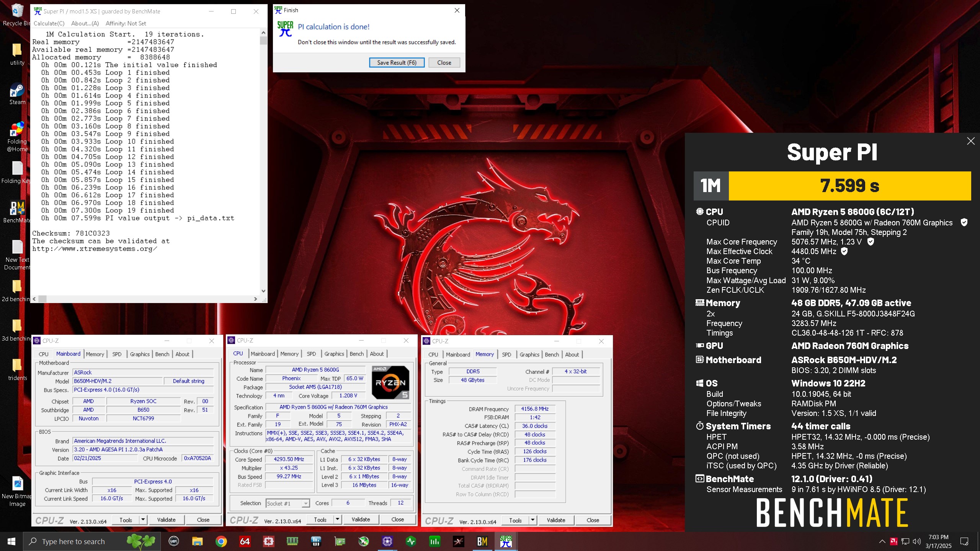Click the Windows Start button
980x551 pixels.
point(11,541)
